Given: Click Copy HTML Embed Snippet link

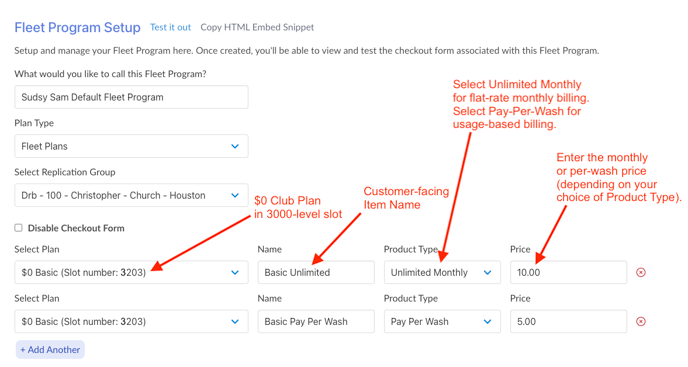Looking at the screenshot, I should click(x=257, y=27).
